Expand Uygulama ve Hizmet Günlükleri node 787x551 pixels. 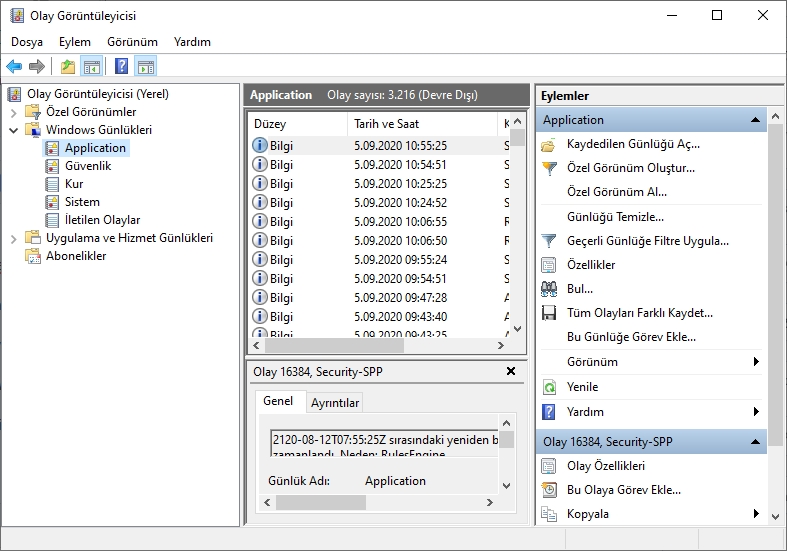point(14,239)
